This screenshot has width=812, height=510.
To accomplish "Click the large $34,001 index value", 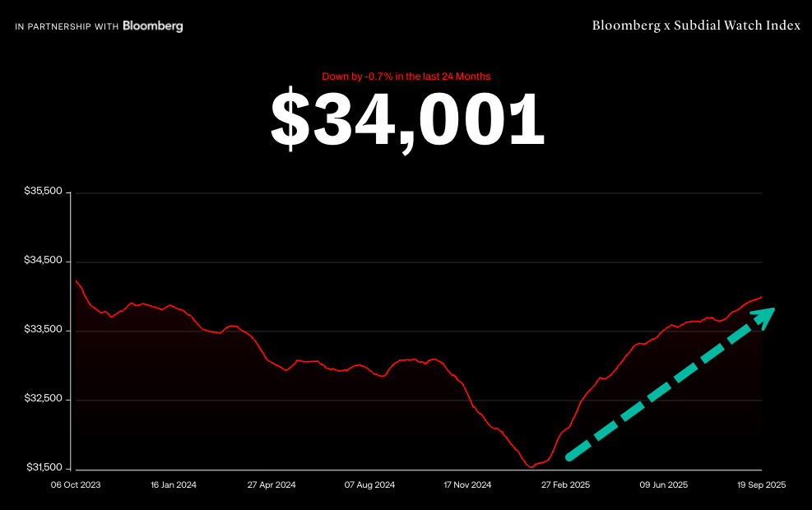I will (407, 120).
